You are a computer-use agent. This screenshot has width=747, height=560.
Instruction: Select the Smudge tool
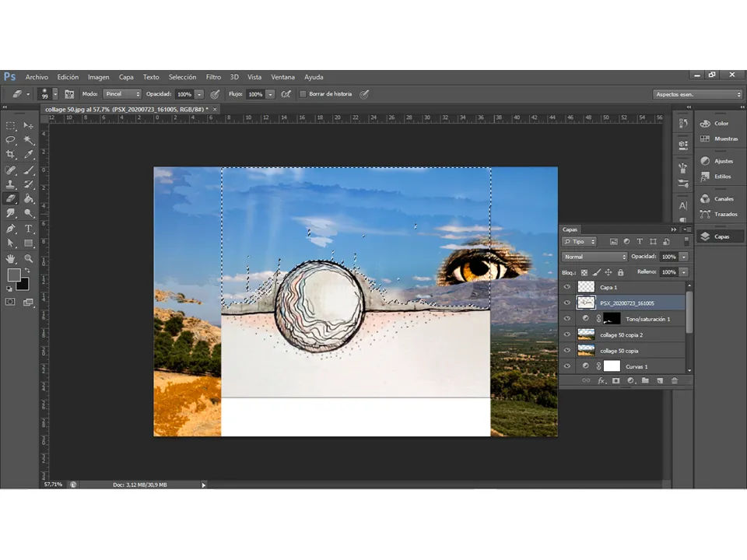(x=10, y=213)
